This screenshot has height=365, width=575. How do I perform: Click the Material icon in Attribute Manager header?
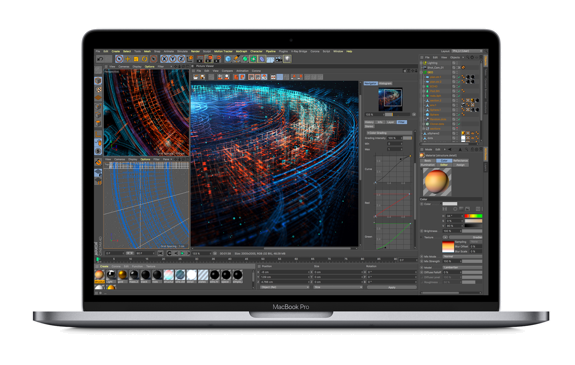[x=422, y=155]
